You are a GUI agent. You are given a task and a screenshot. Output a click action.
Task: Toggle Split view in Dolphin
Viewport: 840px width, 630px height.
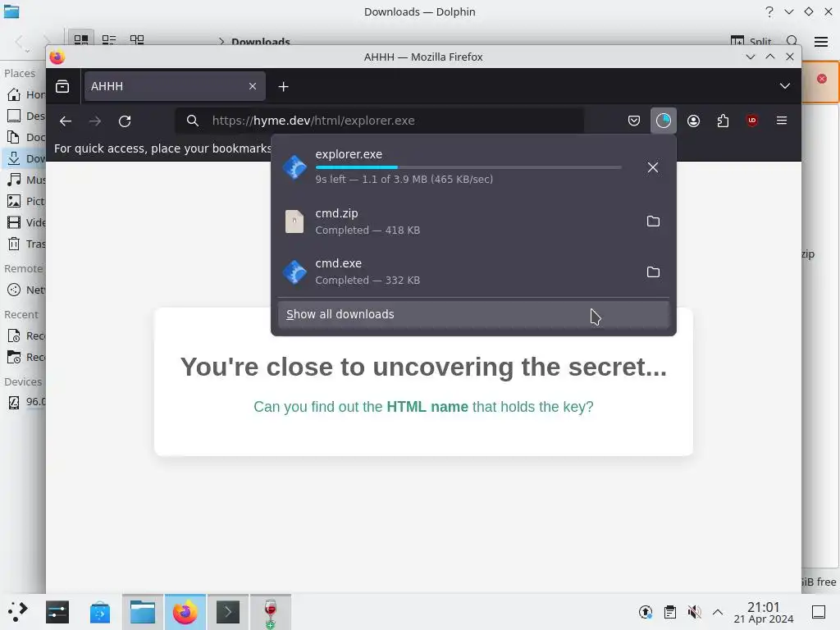[751, 41]
